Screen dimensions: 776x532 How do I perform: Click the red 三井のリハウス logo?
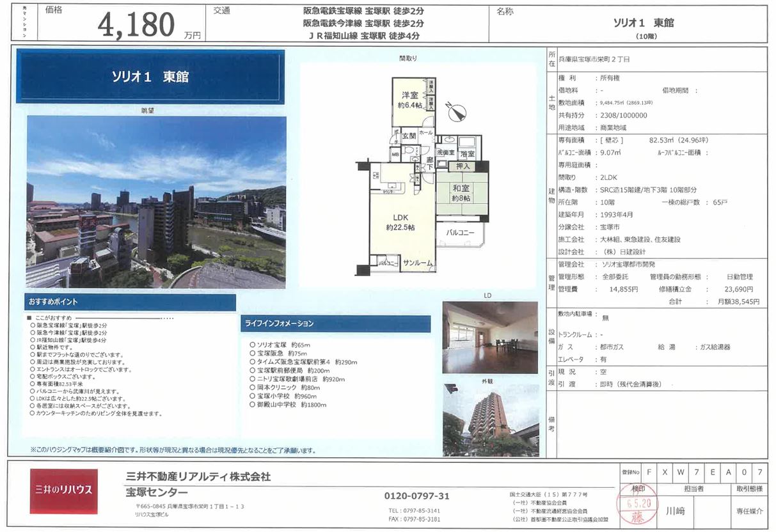pyautogui.click(x=63, y=490)
